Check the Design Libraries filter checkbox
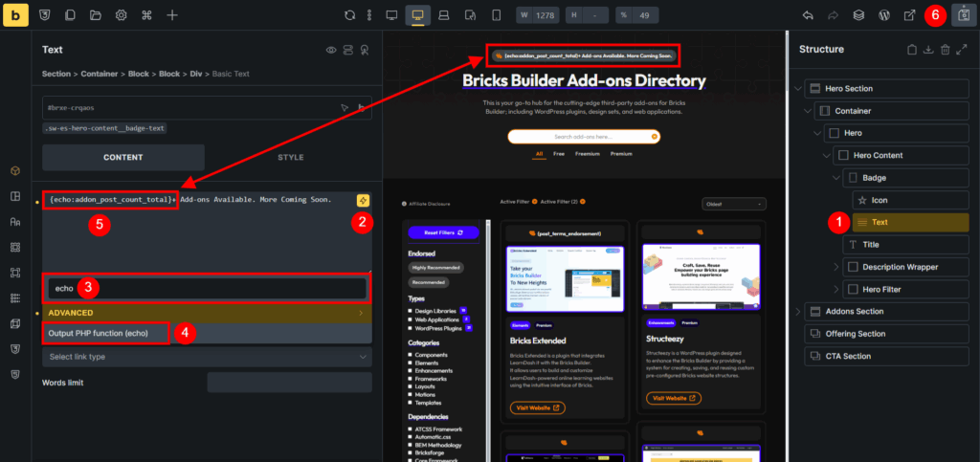The image size is (980, 462). (411, 310)
